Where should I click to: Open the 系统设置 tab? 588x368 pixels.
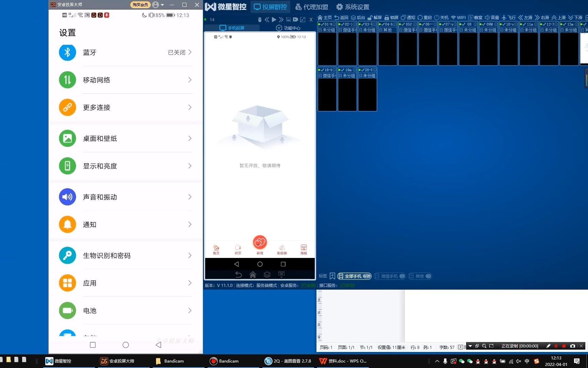pyautogui.click(x=353, y=7)
